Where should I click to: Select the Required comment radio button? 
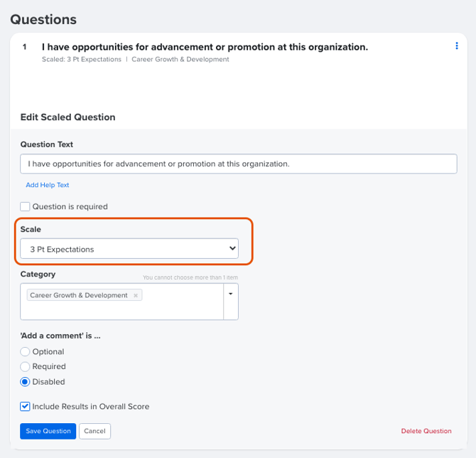[25, 366]
